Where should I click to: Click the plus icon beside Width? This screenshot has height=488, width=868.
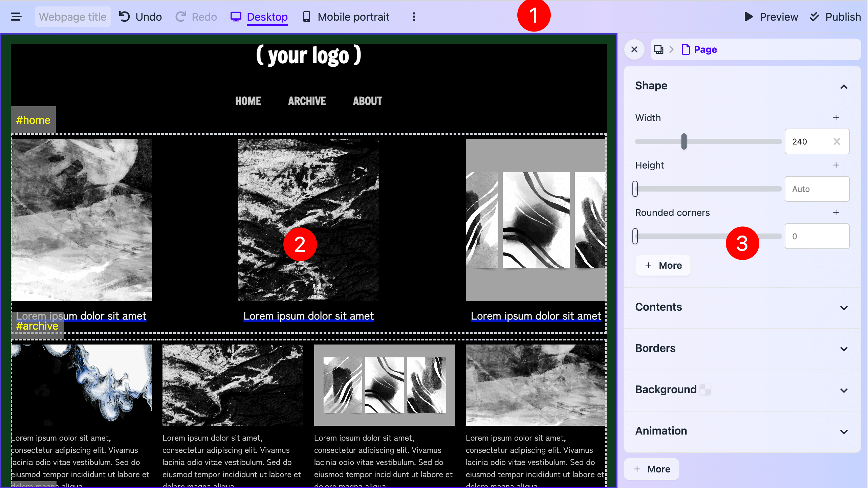(x=836, y=118)
